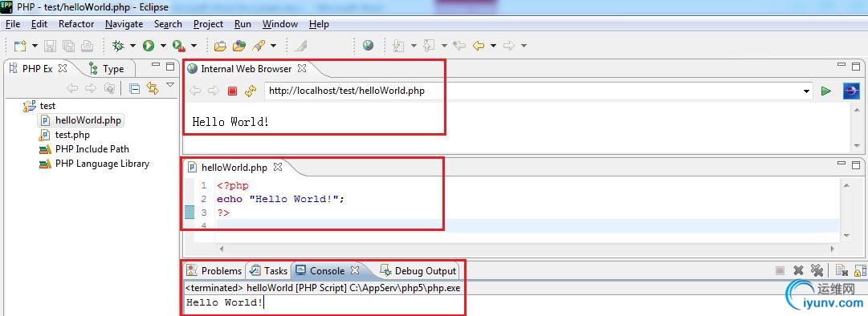Screen dimensions: 868x316
Task: Open the Window menu
Action: (280, 24)
